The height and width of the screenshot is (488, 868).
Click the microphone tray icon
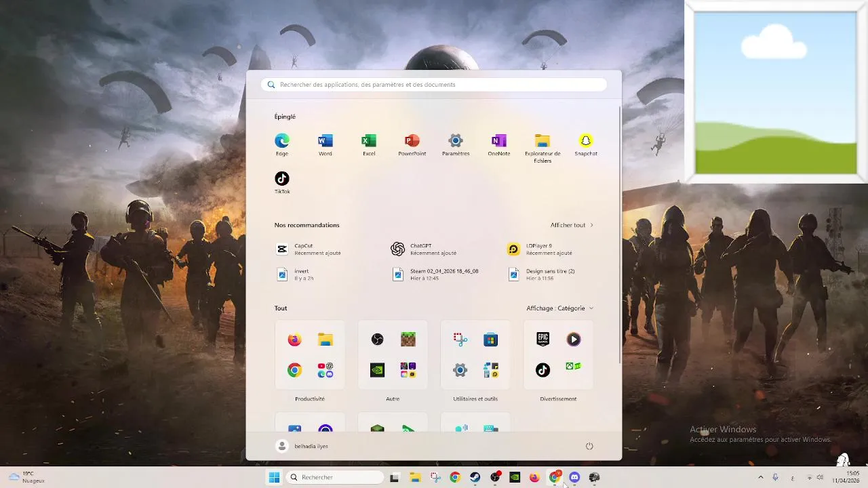point(775,477)
